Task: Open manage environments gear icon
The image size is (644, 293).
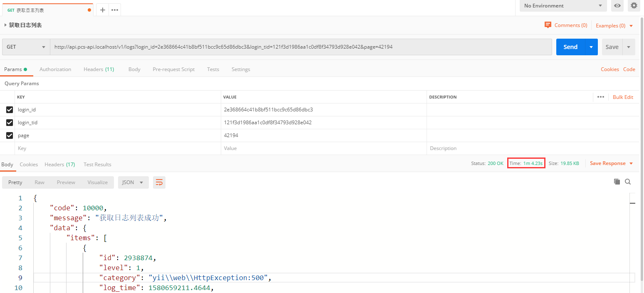Action: [x=634, y=6]
